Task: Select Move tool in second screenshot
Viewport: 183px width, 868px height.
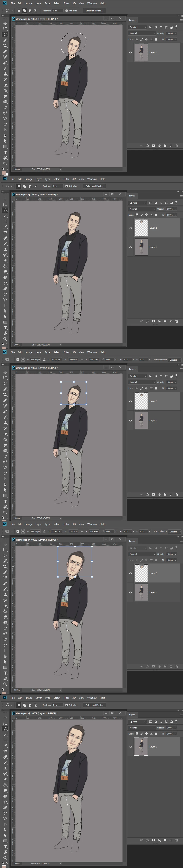Action: coord(5,199)
